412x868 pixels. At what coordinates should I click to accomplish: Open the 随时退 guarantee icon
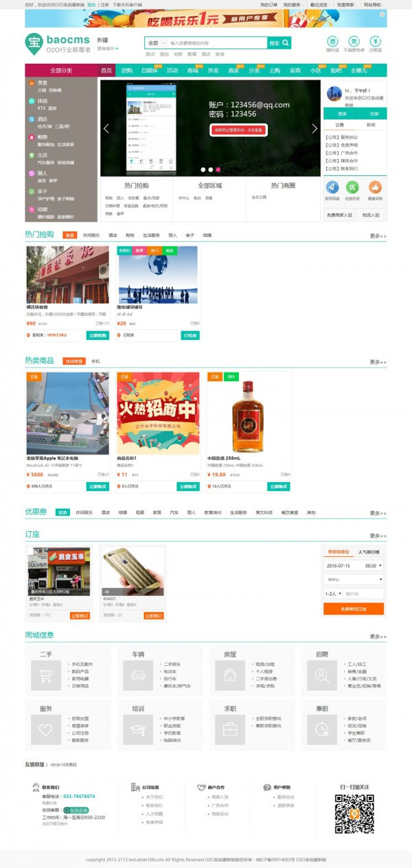[x=332, y=41]
